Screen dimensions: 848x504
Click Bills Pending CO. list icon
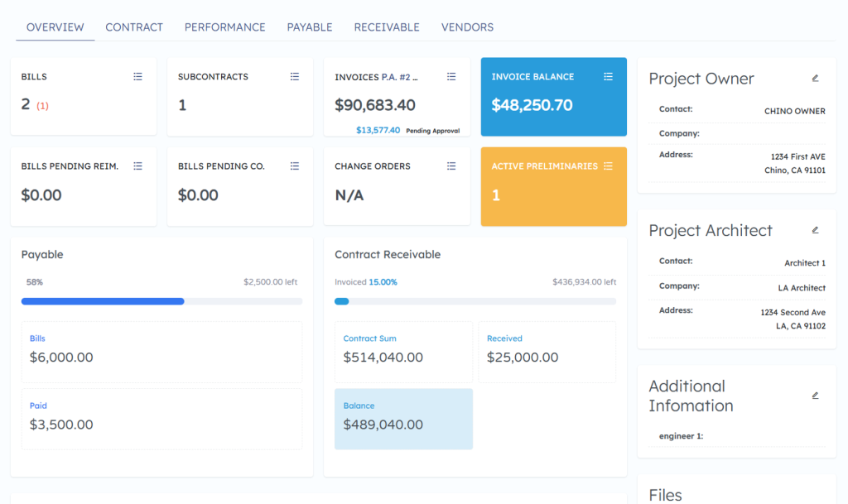coord(294,166)
